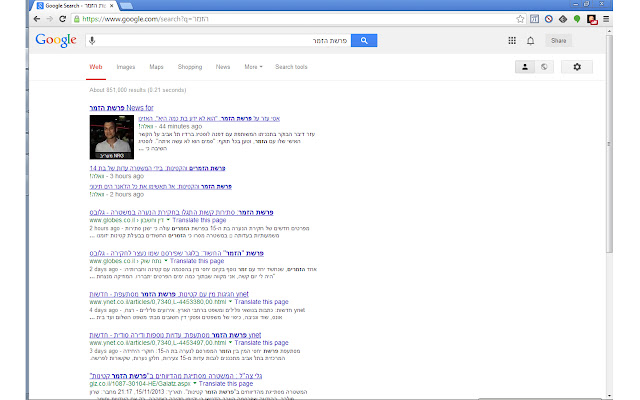The width and height of the screenshot is (640, 400).
Task: Start voice search with the microphone icon
Action: pos(92,40)
